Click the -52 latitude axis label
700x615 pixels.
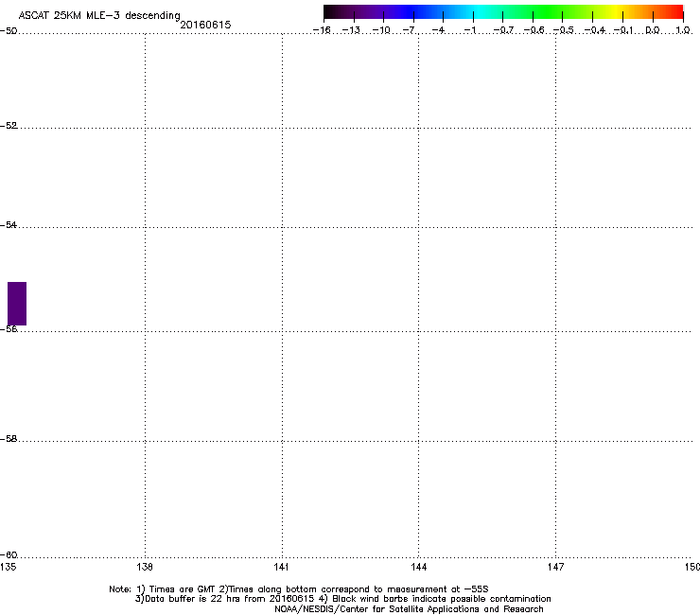pyautogui.click(x=9, y=126)
